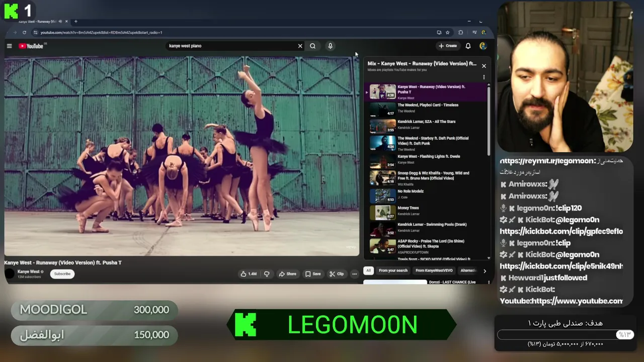Open the reymit.ir/legomo0n link in chat

(547, 161)
